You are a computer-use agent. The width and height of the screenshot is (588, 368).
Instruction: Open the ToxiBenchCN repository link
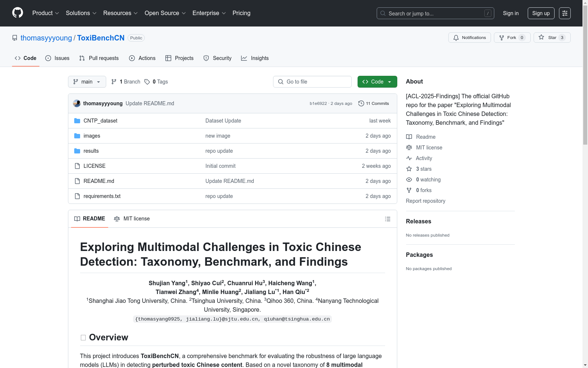coord(101,38)
